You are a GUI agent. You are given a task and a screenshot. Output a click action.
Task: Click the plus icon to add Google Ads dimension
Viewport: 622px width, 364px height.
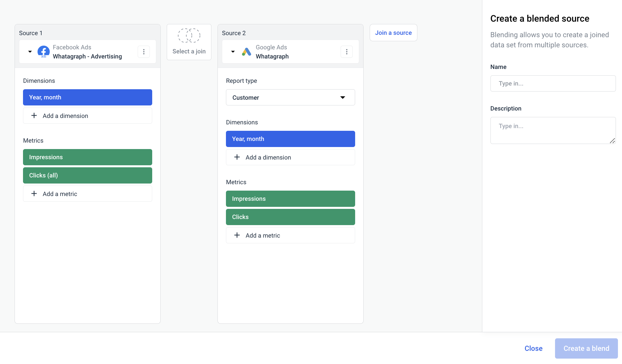pos(237,157)
